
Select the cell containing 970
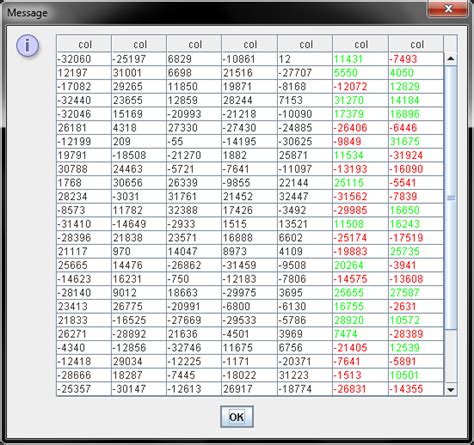point(139,251)
